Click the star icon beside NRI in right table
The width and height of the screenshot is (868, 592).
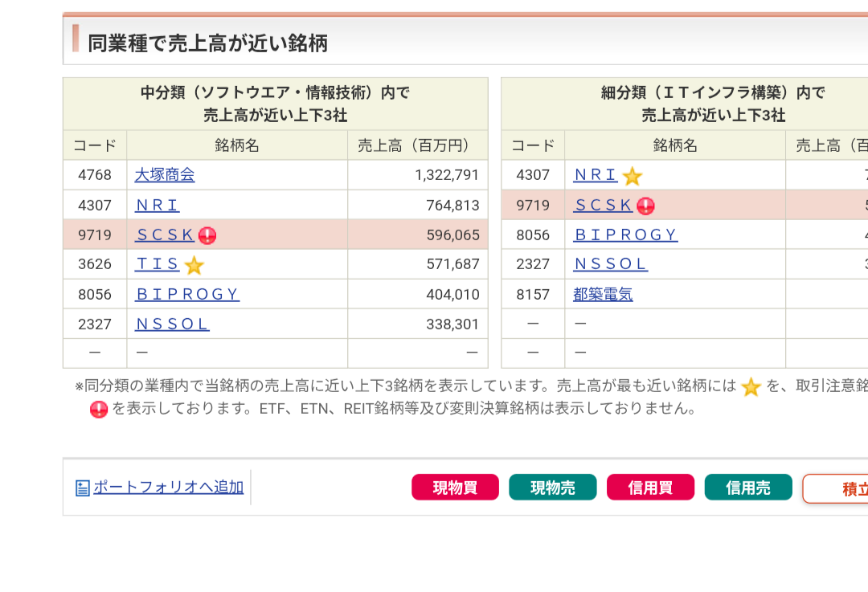pyautogui.click(x=631, y=174)
